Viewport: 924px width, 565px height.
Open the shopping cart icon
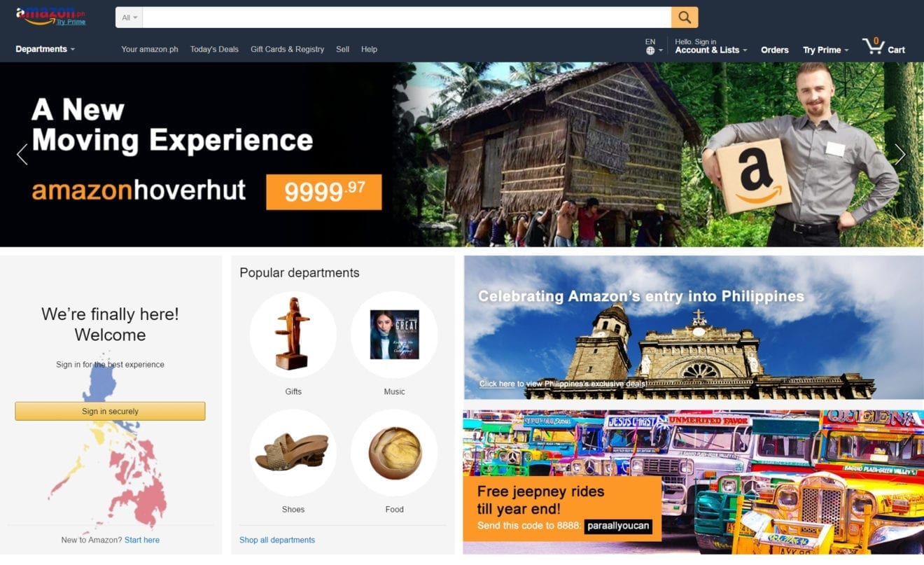(873, 46)
